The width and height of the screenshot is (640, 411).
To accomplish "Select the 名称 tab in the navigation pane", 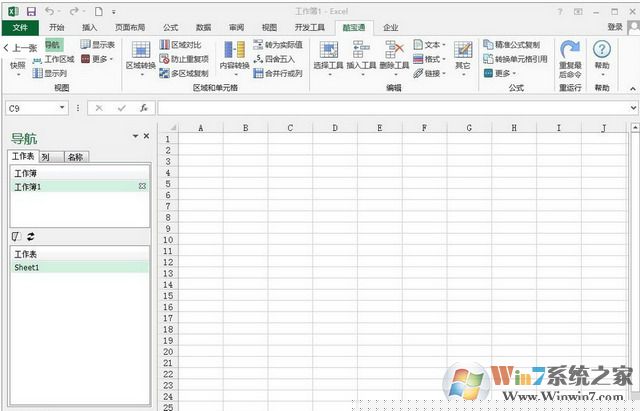I will point(76,157).
